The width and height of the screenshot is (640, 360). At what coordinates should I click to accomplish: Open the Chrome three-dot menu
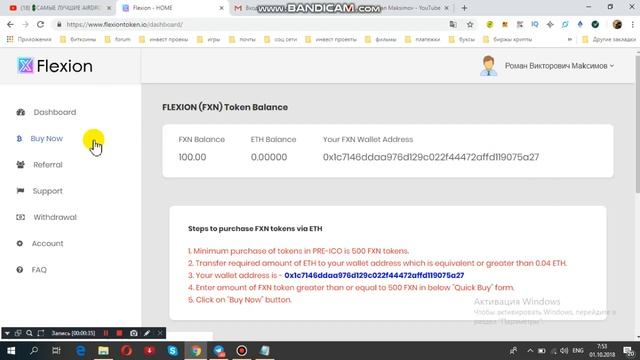click(633, 24)
